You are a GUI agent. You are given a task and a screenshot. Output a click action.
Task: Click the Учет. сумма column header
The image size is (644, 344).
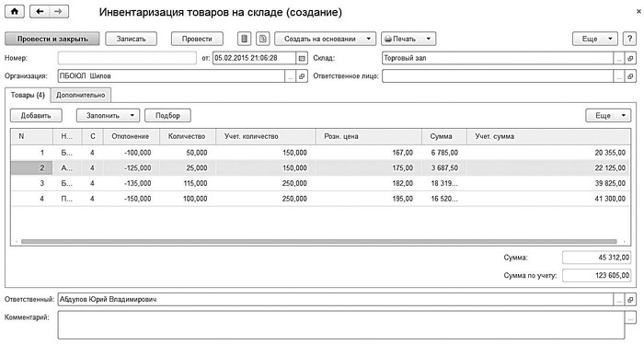tap(548, 136)
